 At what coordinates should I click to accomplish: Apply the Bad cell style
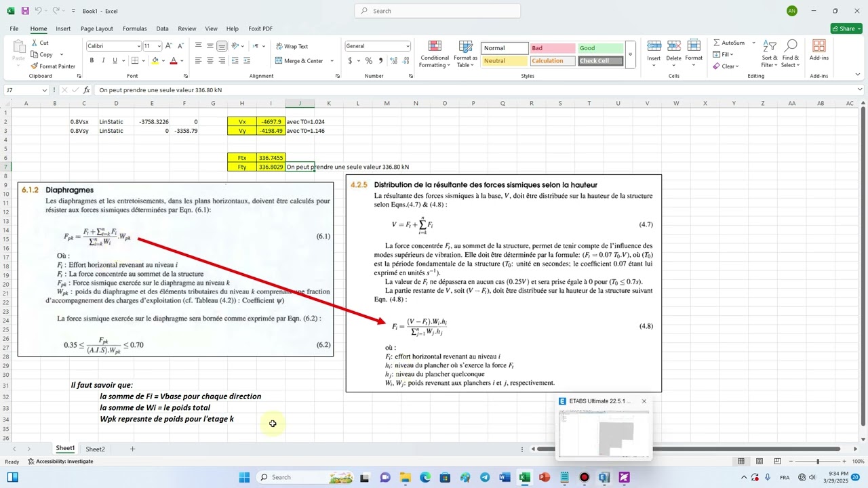553,48
